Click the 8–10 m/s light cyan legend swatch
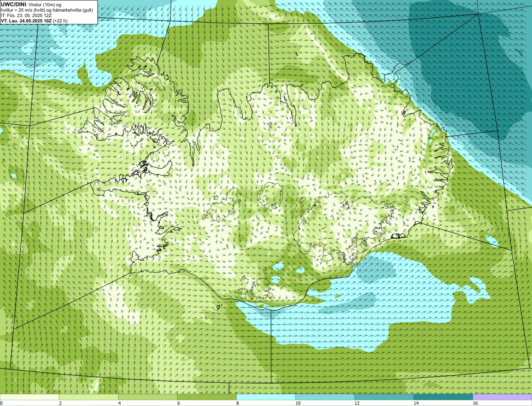The width and height of the screenshot is (532, 406). point(266,397)
